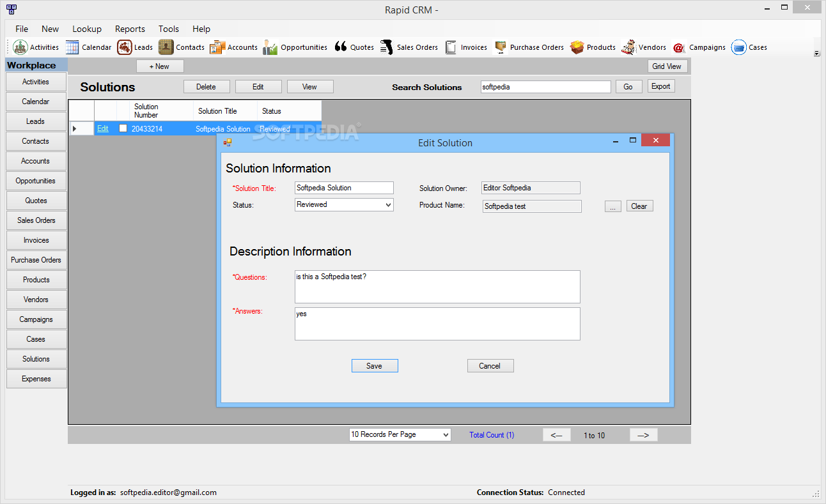
Task: Click the Search Solutions input field
Action: coord(546,87)
